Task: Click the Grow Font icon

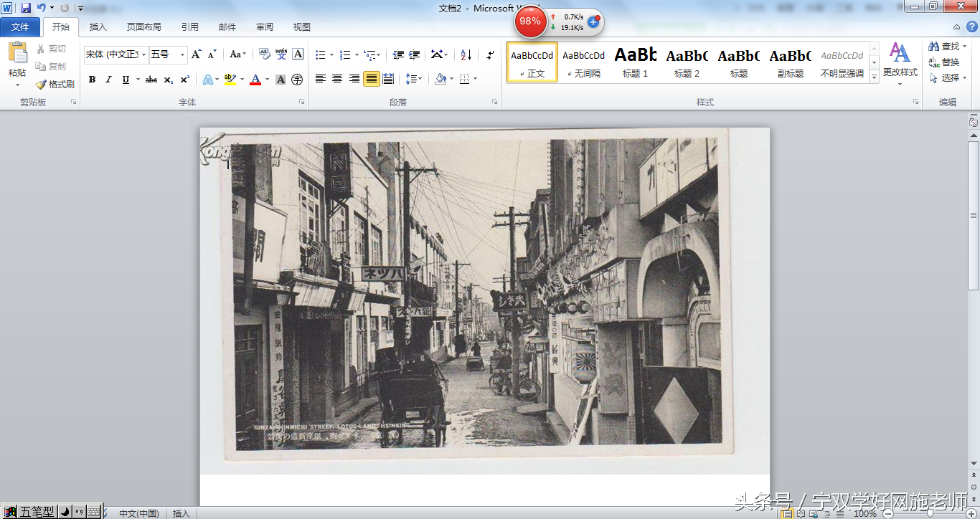Action: (196, 54)
